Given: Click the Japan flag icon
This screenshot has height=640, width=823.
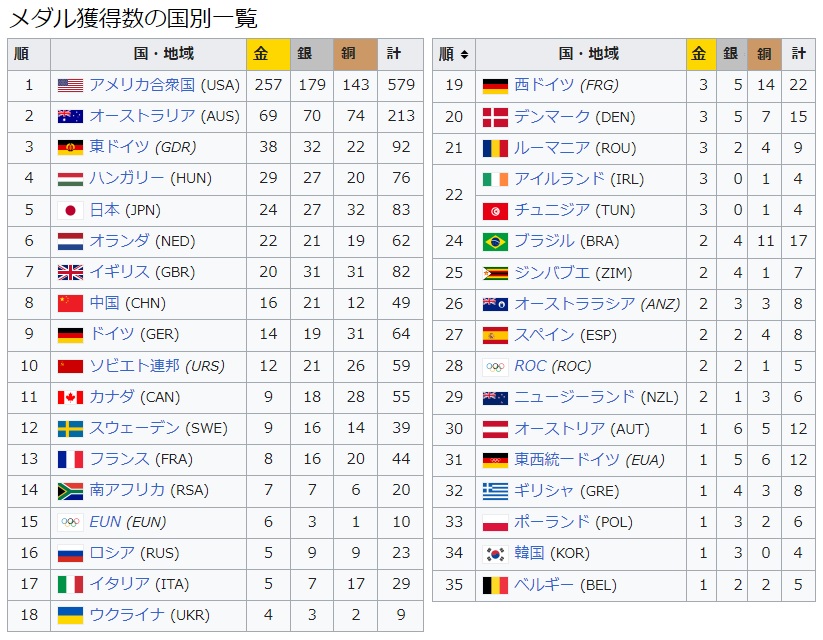Looking at the screenshot, I should (x=70, y=210).
